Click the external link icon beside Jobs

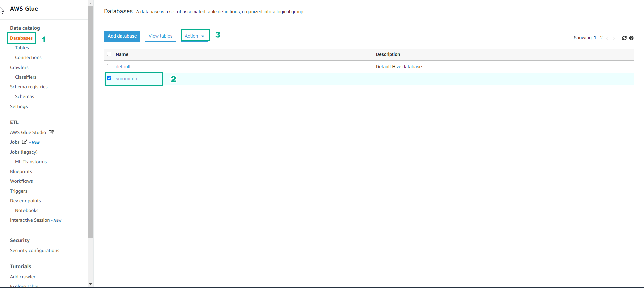(x=24, y=142)
